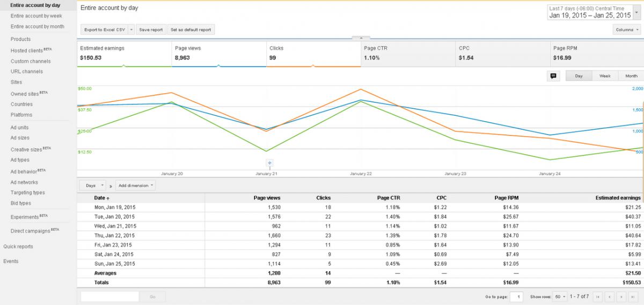
Task: Jump to the last page arrow
Action: (x=633, y=296)
